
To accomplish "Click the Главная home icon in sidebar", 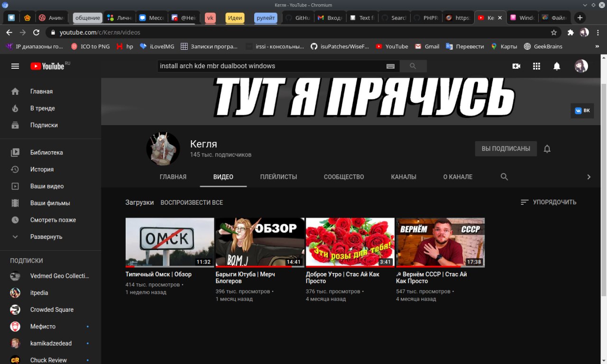I will point(15,91).
